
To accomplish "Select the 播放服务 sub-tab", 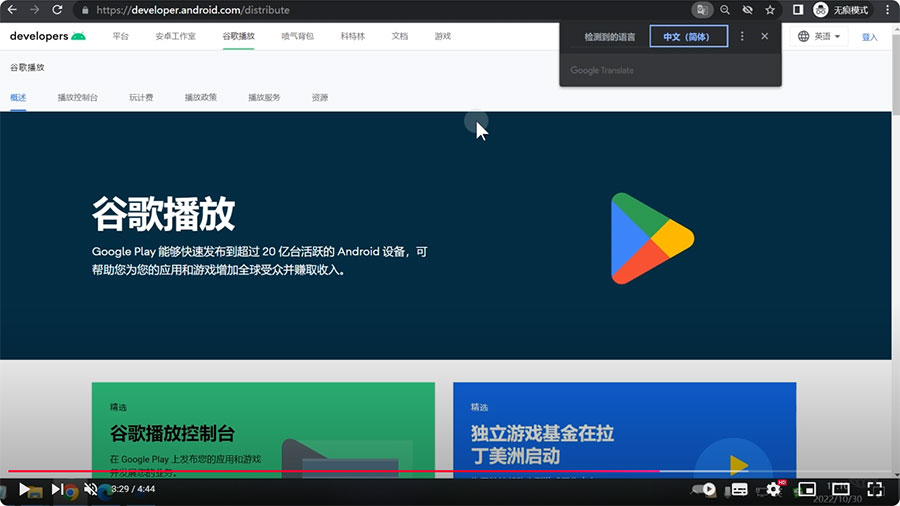I will point(264,98).
